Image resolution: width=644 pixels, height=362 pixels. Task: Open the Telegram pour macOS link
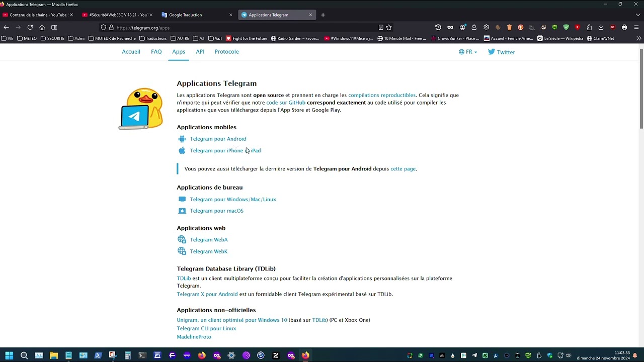(216, 211)
